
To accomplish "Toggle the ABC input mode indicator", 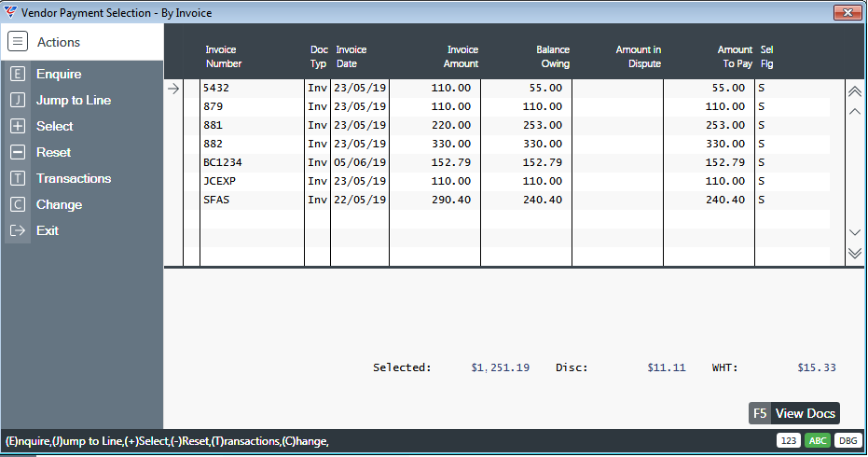I will [818, 440].
